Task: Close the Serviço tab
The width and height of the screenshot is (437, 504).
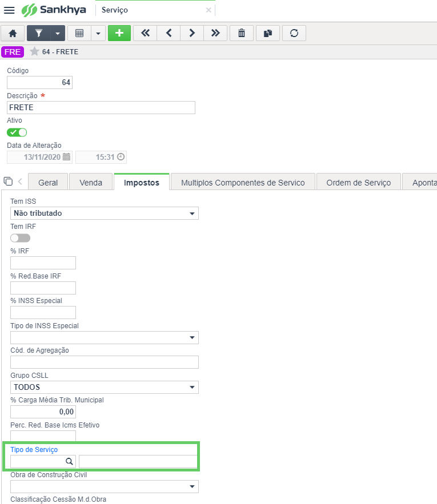Action: click(x=209, y=10)
